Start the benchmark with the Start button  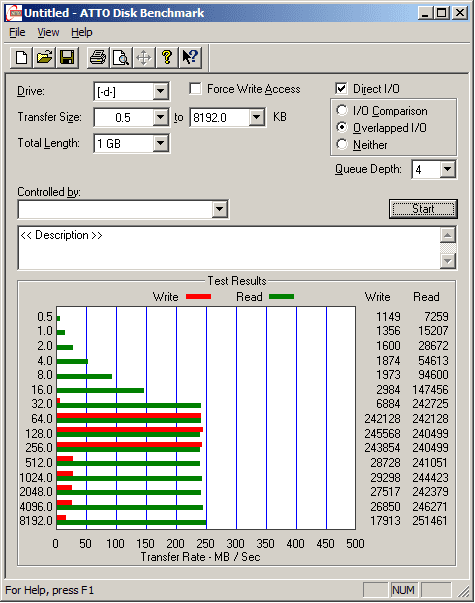click(x=423, y=209)
